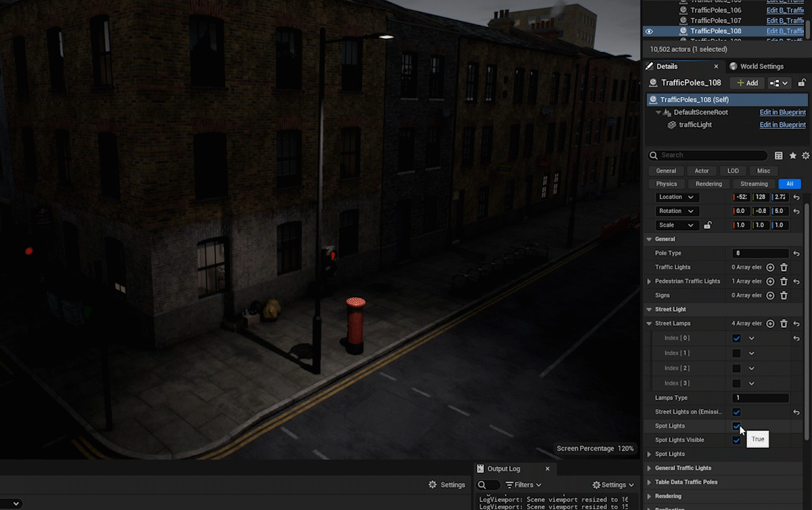Reset Pole Type to default value
The image size is (812, 510).
pyautogui.click(x=796, y=253)
